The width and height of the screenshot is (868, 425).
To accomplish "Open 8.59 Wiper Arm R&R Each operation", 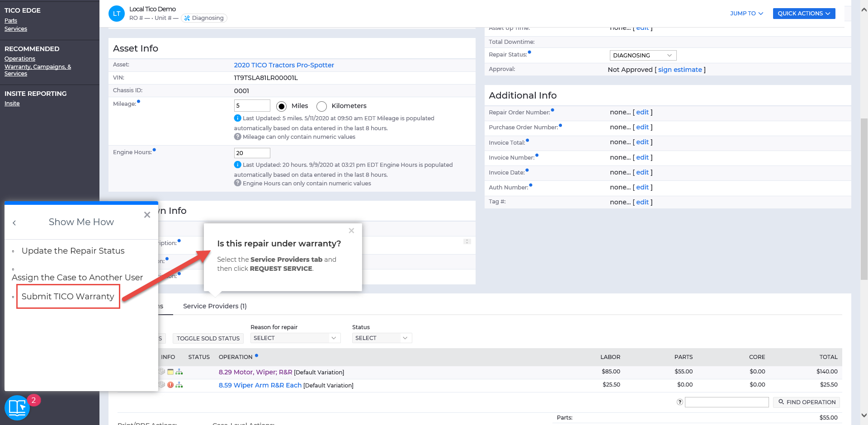I will 260,385.
